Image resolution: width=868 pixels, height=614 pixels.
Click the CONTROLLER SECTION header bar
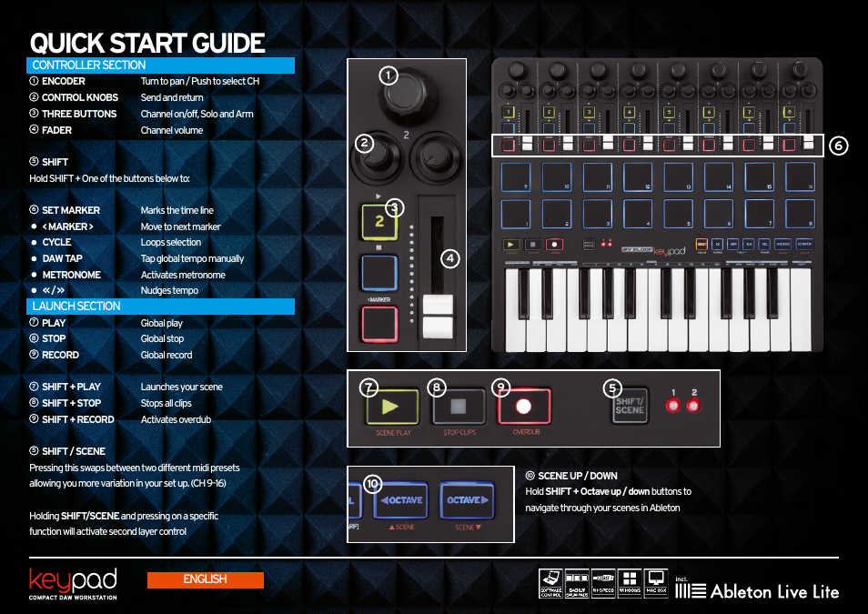coord(160,65)
